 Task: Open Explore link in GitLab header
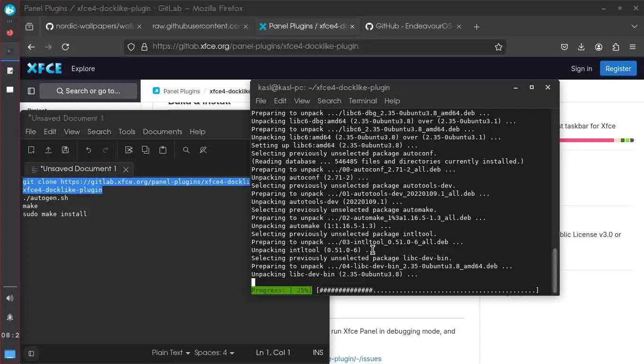pos(83,69)
